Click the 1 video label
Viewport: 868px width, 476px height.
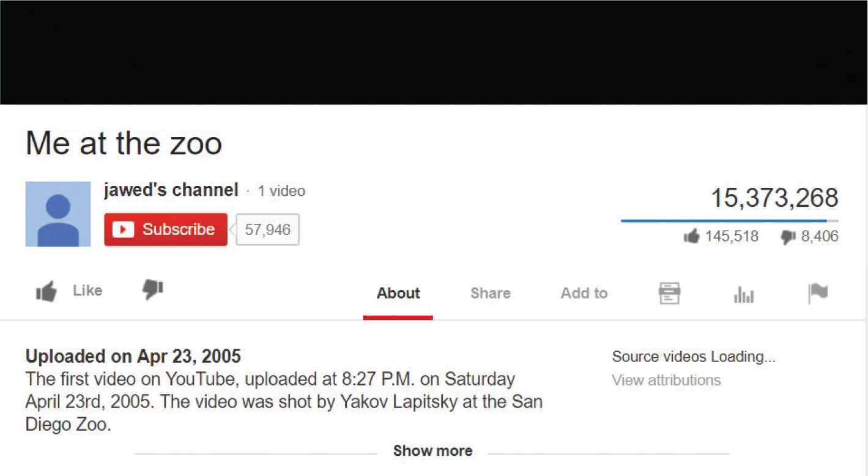tap(281, 191)
